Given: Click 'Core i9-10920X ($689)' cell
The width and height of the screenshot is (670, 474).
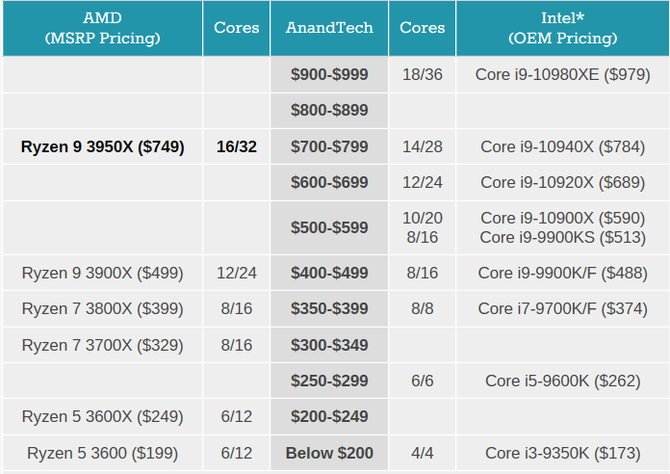Looking at the screenshot, I should coord(562,183).
